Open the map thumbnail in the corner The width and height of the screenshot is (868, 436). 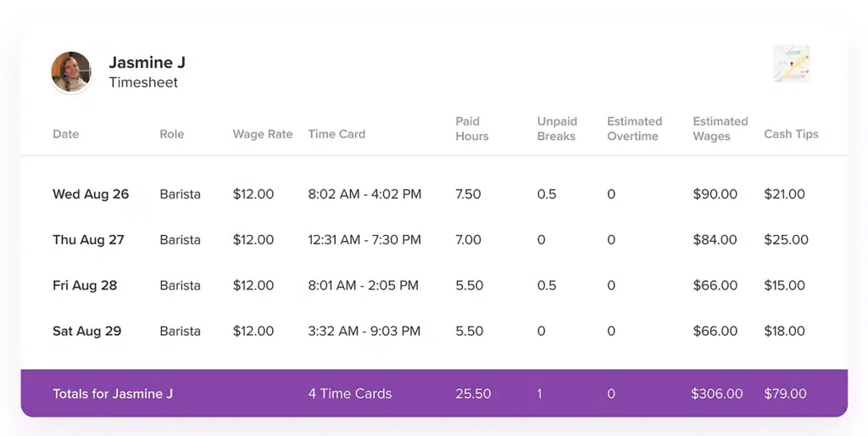[791, 64]
